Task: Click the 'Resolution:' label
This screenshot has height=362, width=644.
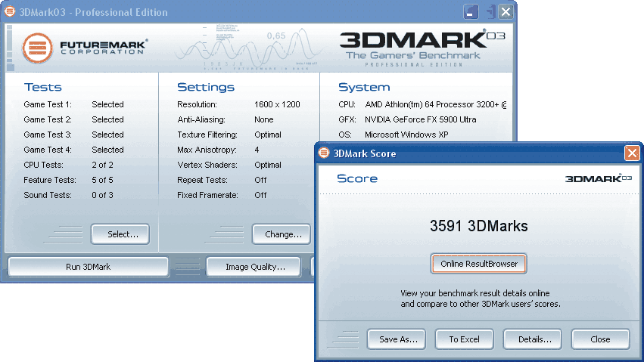Action: [198, 104]
